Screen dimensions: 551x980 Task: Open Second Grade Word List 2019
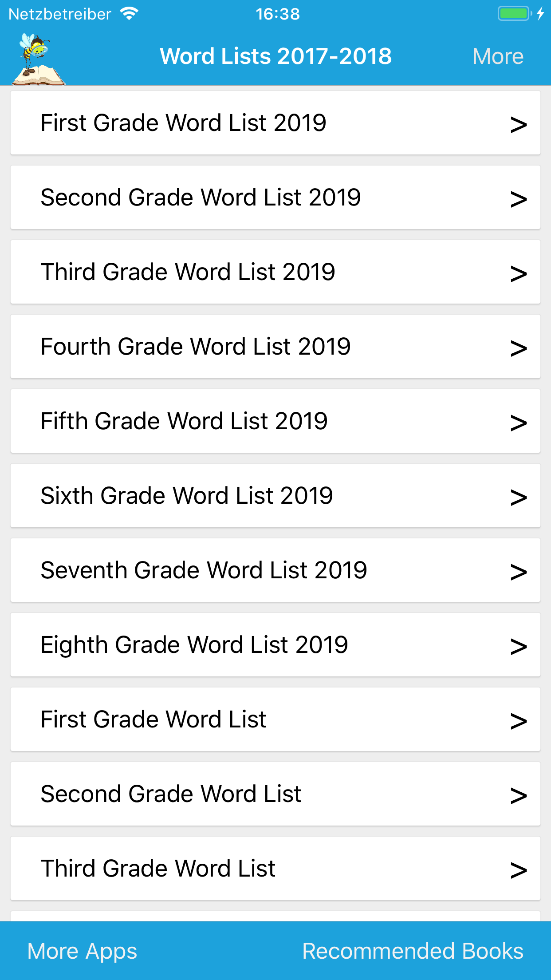201,198
